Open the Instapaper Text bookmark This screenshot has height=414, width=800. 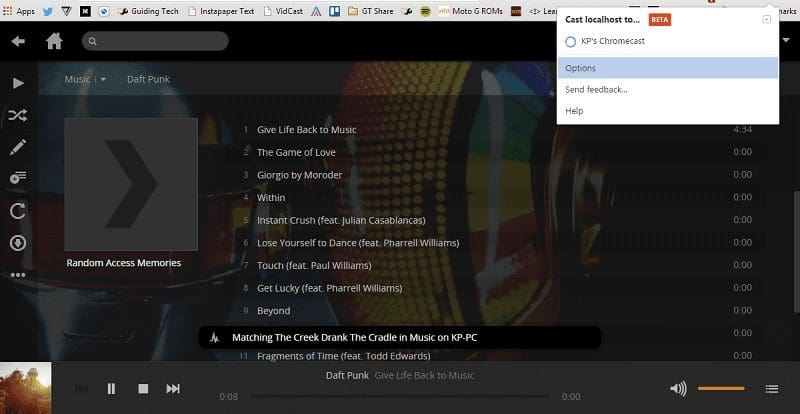(x=221, y=11)
